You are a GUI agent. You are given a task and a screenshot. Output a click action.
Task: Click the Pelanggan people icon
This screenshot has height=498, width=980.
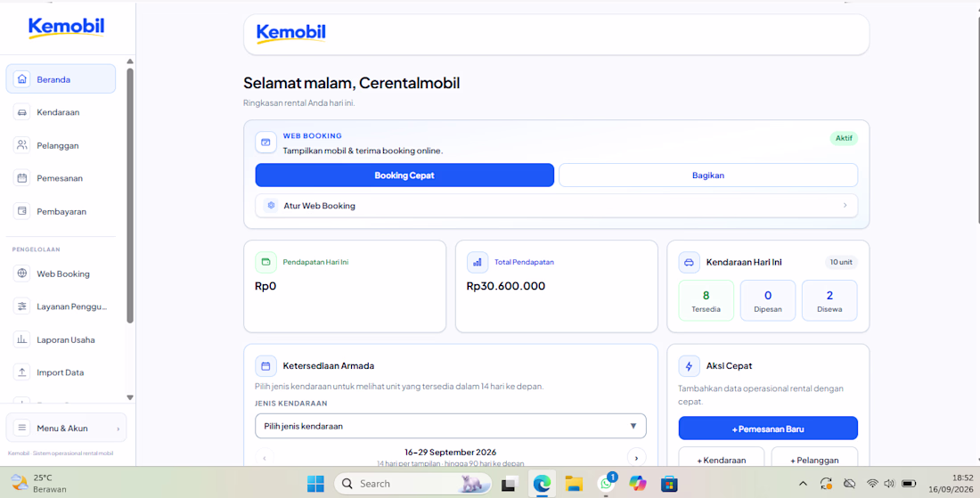point(22,145)
